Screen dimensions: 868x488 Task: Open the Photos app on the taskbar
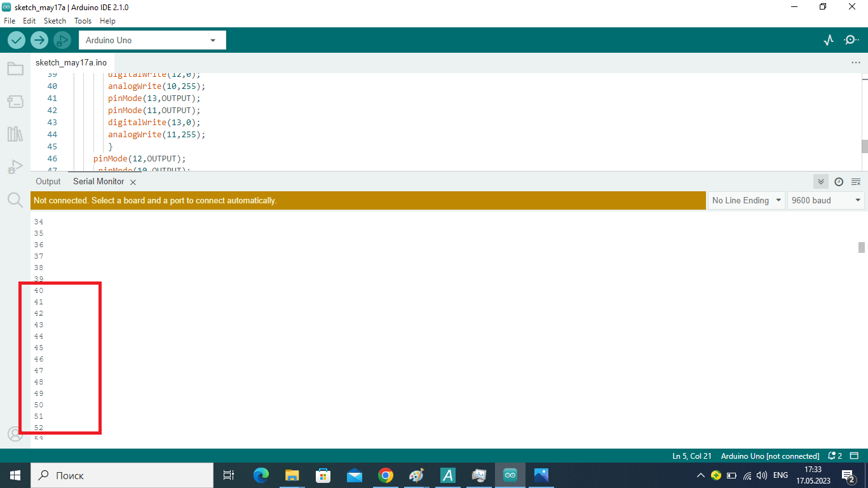tap(541, 475)
